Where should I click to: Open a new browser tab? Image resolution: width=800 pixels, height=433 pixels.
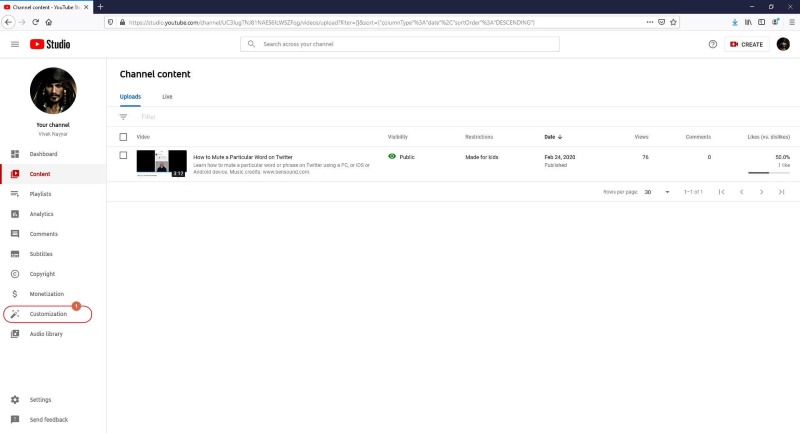(x=100, y=7)
